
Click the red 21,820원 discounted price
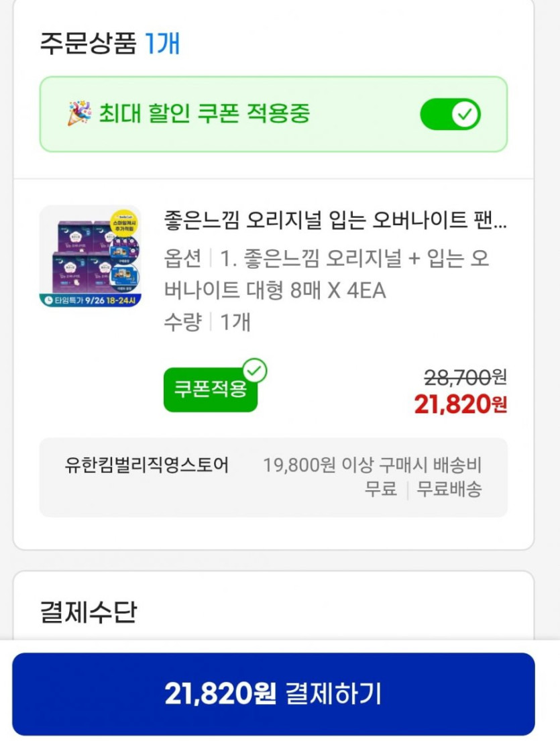(460, 404)
